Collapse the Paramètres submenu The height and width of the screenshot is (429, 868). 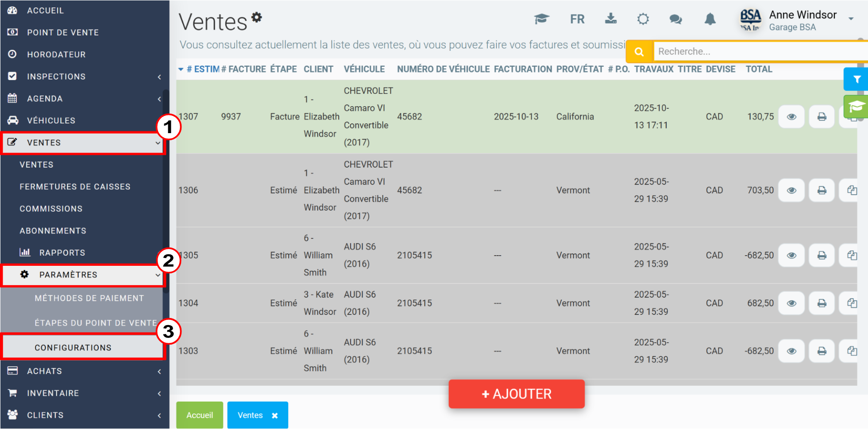point(83,275)
